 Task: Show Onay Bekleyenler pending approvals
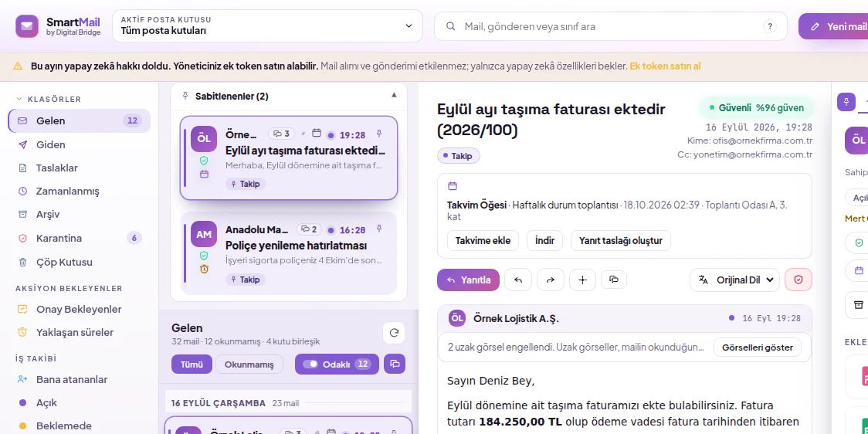[x=80, y=309]
